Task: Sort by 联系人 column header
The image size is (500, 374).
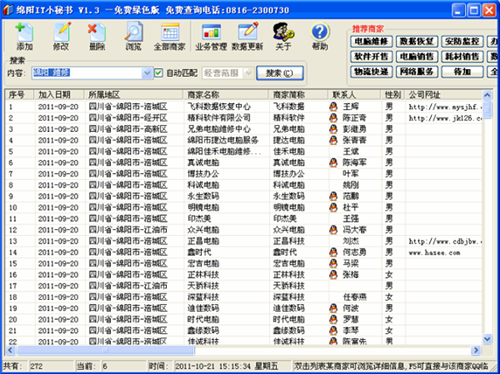Action: click(x=354, y=95)
